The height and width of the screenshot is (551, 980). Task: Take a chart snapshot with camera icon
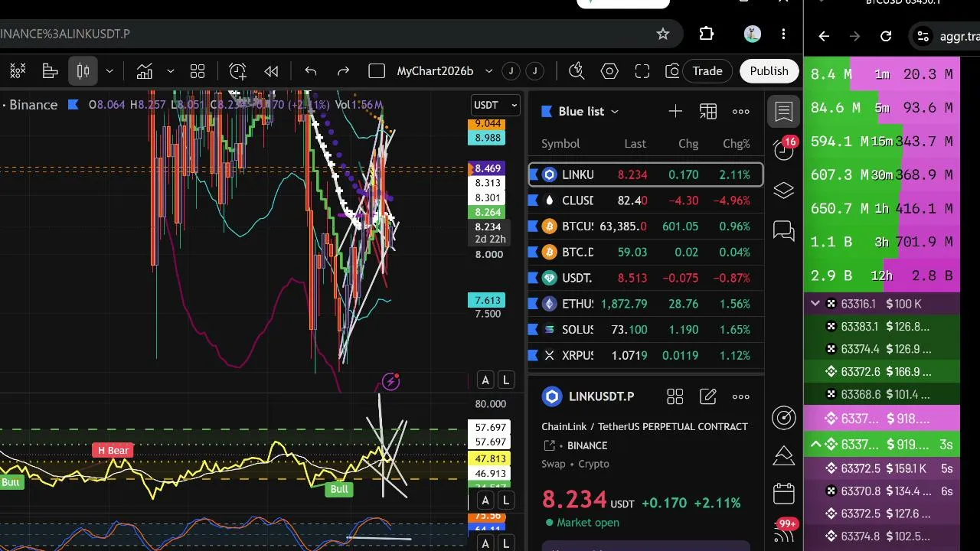672,71
